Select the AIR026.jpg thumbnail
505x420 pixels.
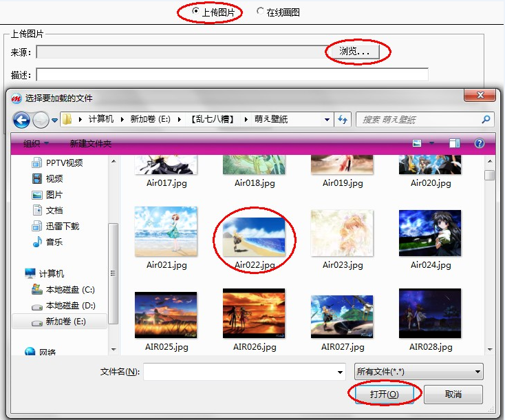click(254, 313)
